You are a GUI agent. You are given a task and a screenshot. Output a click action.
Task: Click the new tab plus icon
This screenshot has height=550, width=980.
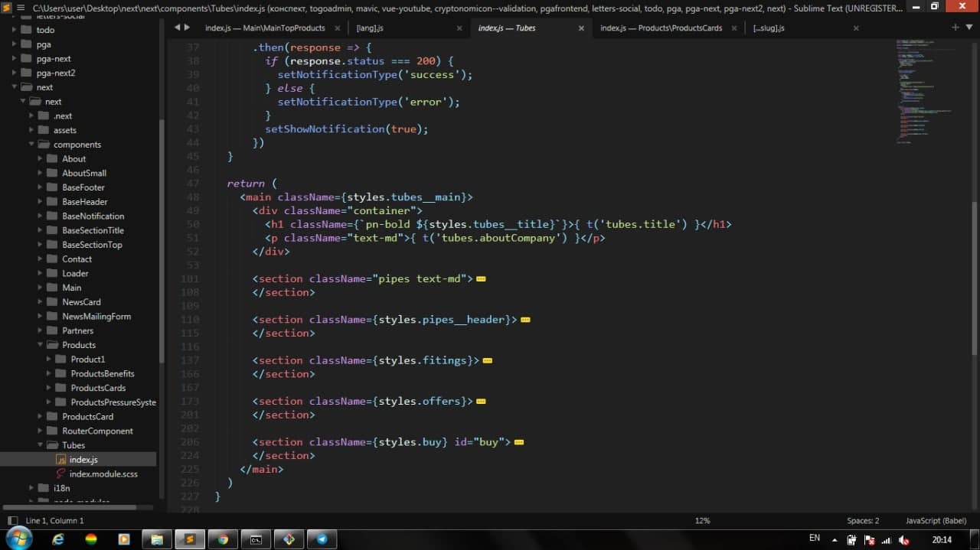click(x=955, y=28)
